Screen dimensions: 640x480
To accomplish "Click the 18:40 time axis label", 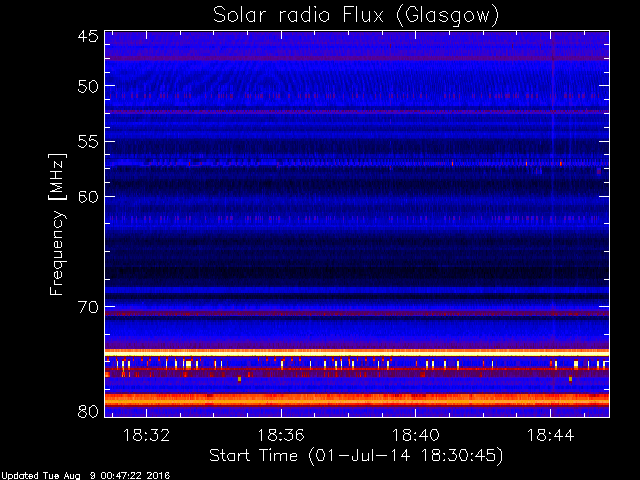I will 416,435.
